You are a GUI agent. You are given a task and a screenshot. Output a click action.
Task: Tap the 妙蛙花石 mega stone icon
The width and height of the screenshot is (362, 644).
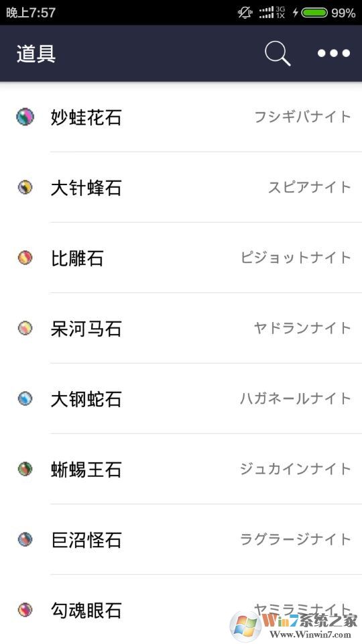25,117
